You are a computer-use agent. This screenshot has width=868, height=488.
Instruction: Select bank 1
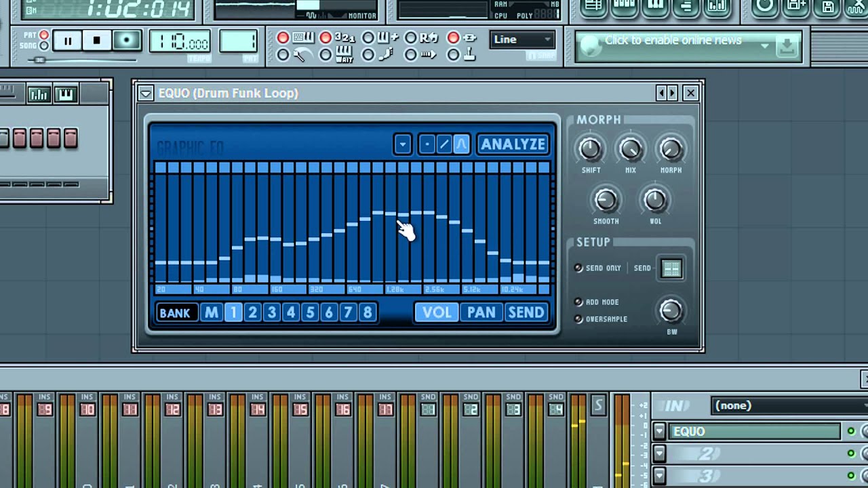tap(233, 312)
